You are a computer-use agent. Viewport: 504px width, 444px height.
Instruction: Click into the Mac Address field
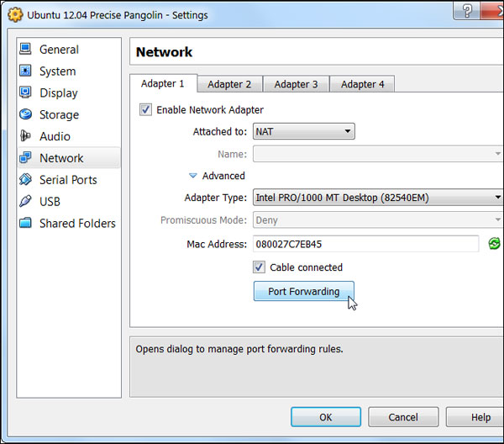click(365, 244)
